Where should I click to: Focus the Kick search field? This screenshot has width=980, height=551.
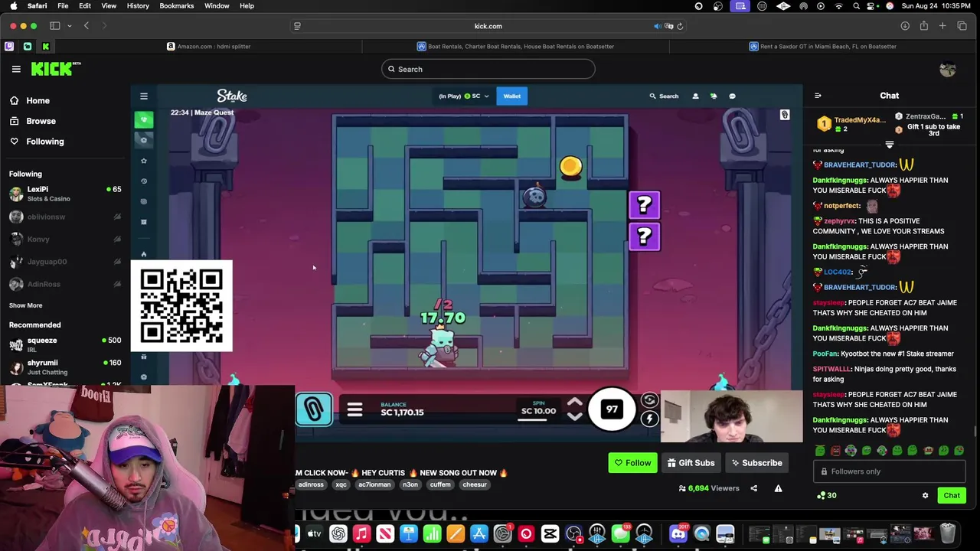488,70
